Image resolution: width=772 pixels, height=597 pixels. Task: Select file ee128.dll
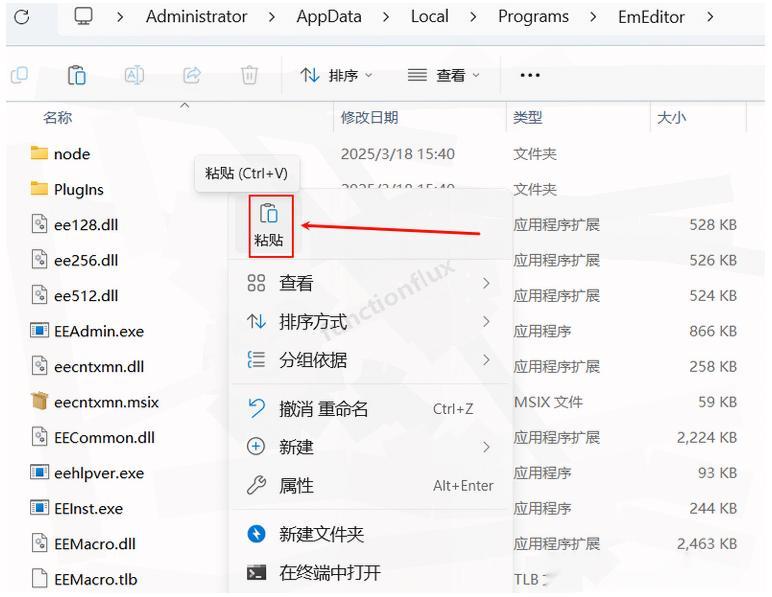[86, 225]
